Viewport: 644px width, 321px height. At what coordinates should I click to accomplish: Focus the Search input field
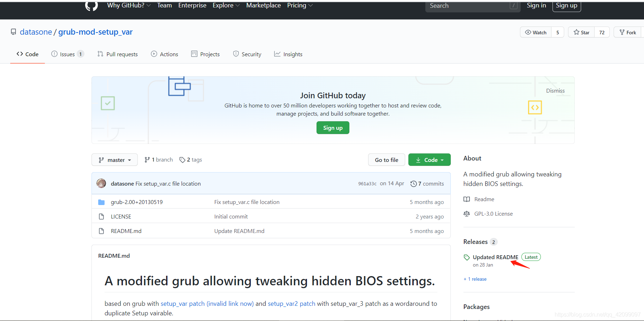click(x=473, y=6)
